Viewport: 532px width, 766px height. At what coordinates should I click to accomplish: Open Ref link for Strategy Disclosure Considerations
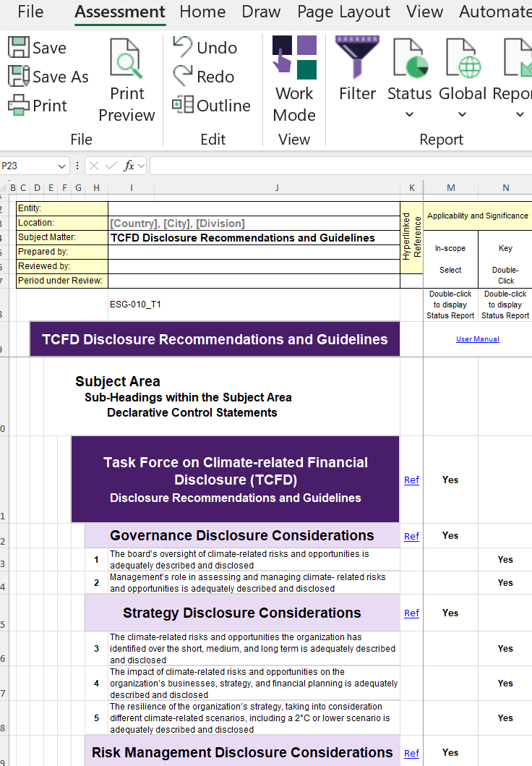(x=411, y=613)
